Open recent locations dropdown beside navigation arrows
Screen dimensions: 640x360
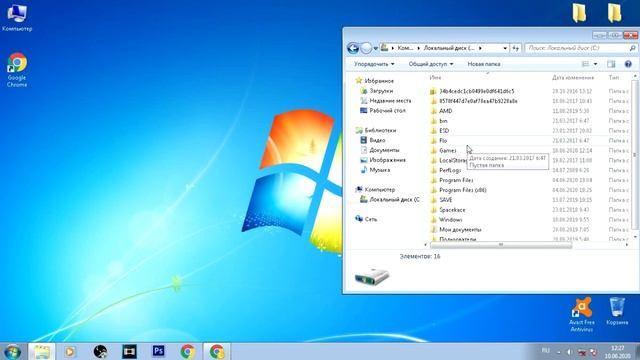376,49
